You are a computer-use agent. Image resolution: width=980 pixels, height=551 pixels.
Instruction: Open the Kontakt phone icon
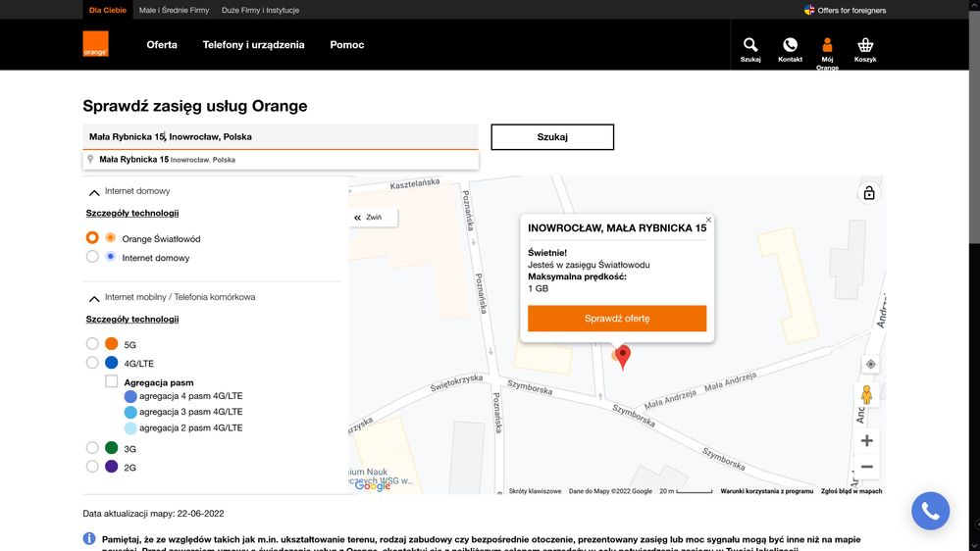pos(790,45)
